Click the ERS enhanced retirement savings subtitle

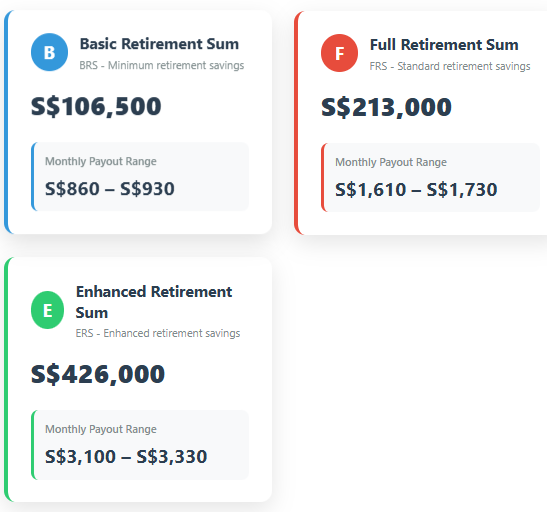pos(158,333)
